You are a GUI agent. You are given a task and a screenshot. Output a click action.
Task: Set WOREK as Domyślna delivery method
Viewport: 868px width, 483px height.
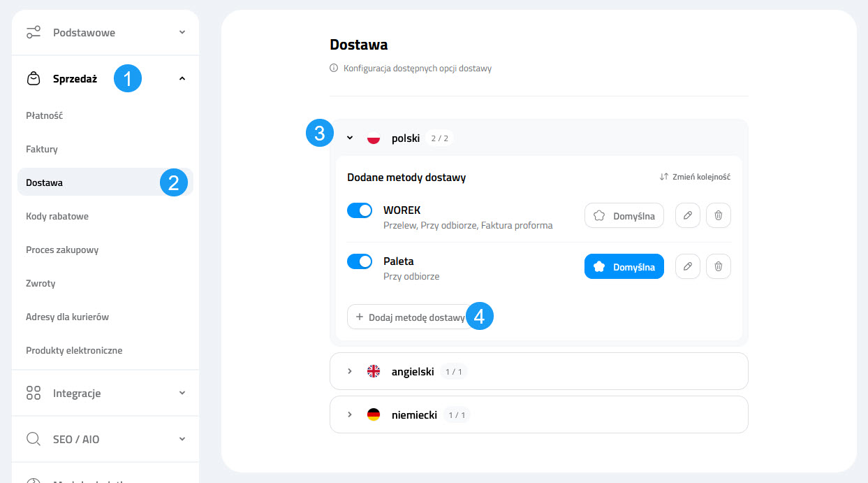624,216
